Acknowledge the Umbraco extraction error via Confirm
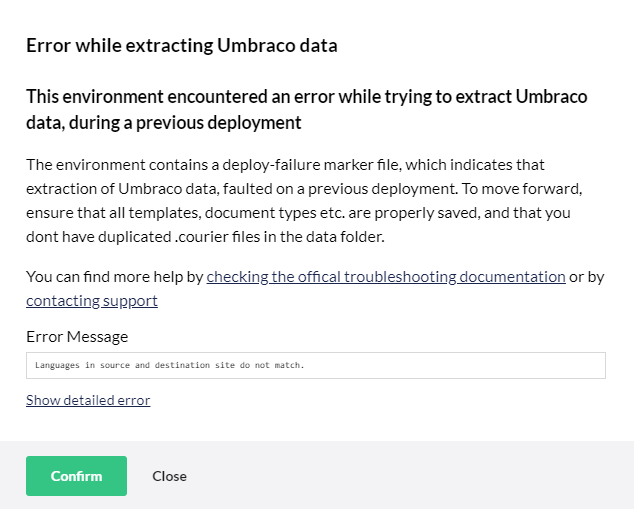This screenshot has width=634, height=509. coord(76,476)
